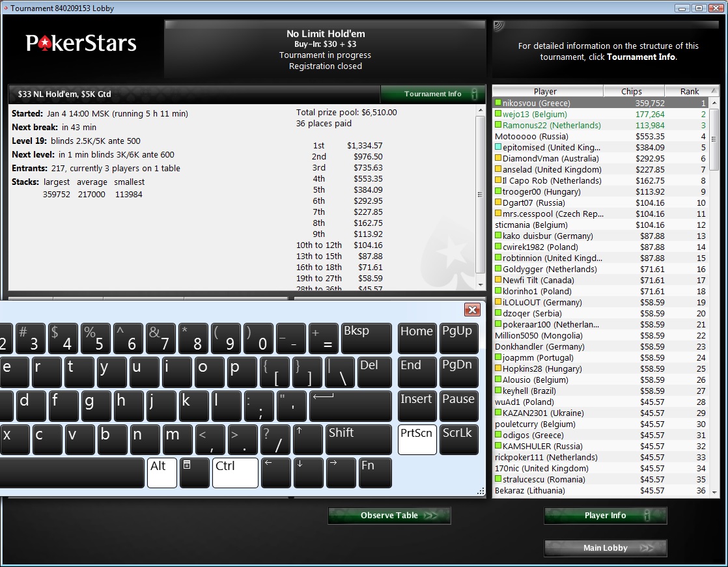
Task: Select player sticmania (Belgium)
Action: [601, 225]
